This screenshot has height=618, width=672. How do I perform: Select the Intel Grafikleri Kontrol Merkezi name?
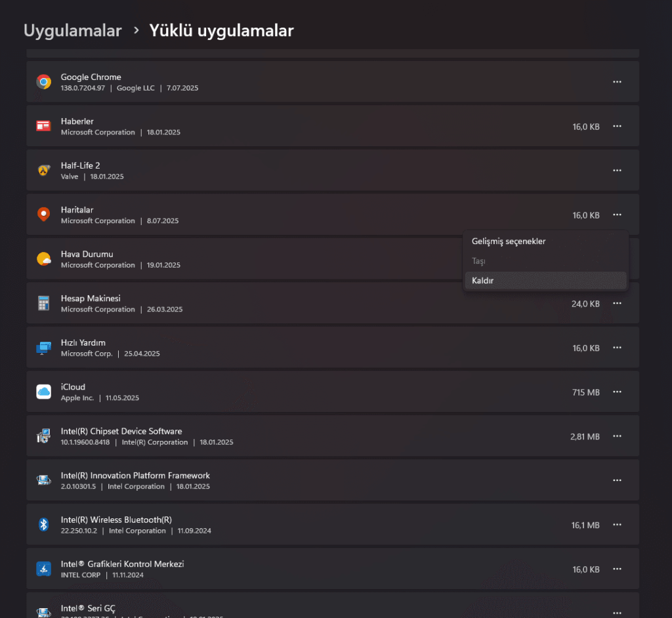coord(122,564)
